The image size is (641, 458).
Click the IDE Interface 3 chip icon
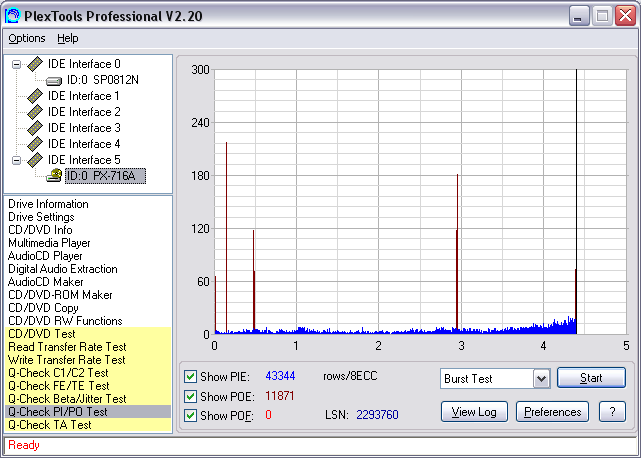35,128
